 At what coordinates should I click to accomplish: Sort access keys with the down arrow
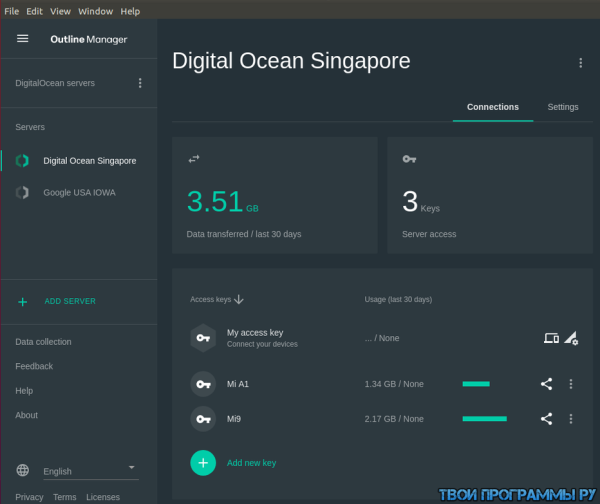click(x=239, y=299)
